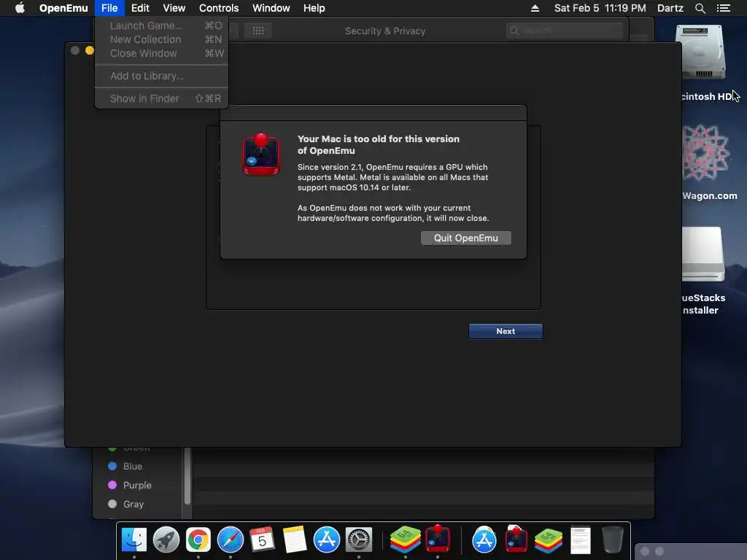Open Google Chrome from the Dock
Viewport: 747px width, 560px height.
point(198,540)
